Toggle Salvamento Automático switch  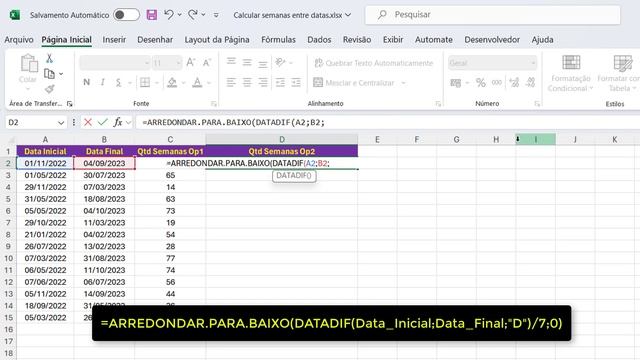point(126,15)
